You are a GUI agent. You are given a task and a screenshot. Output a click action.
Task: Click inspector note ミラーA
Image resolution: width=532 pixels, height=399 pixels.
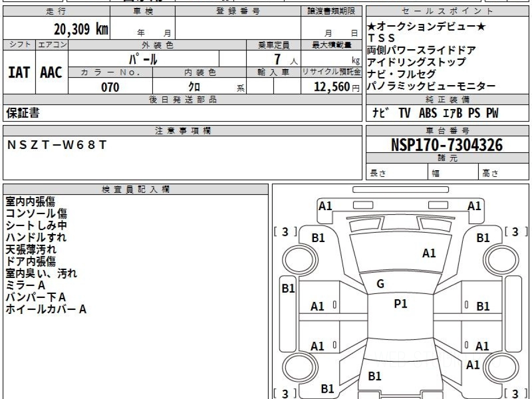(x=25, y=286)
